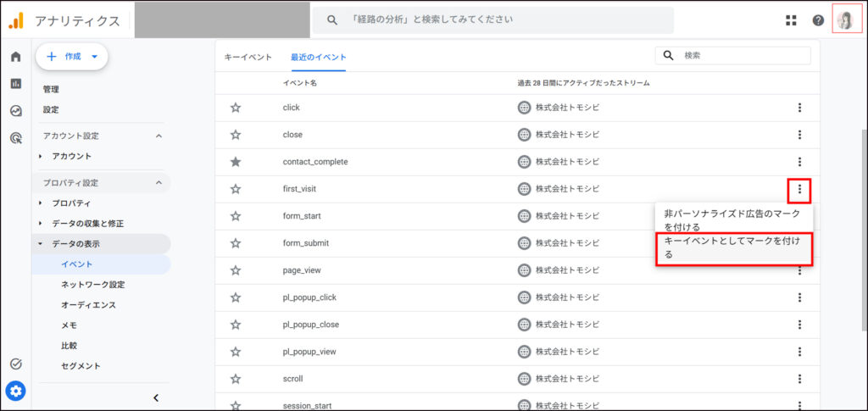Click the checkmark circle icon above the gear
Screen dimensions: 868x411
pos(16,364)
